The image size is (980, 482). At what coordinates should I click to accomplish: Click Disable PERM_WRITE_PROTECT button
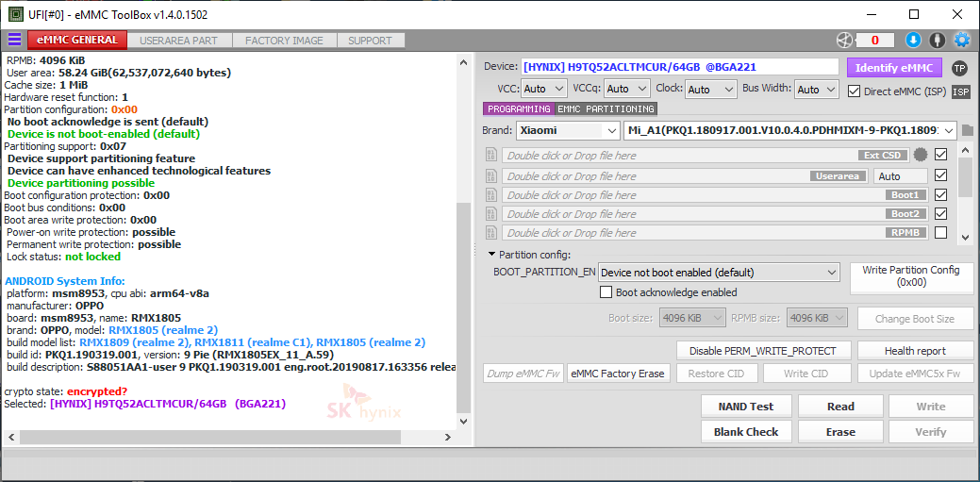click(x=765, y=351)
